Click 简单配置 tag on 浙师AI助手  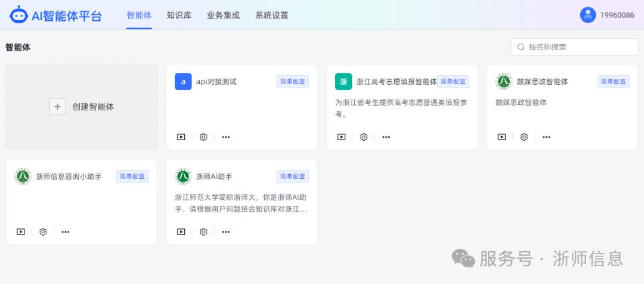point(292,177)
